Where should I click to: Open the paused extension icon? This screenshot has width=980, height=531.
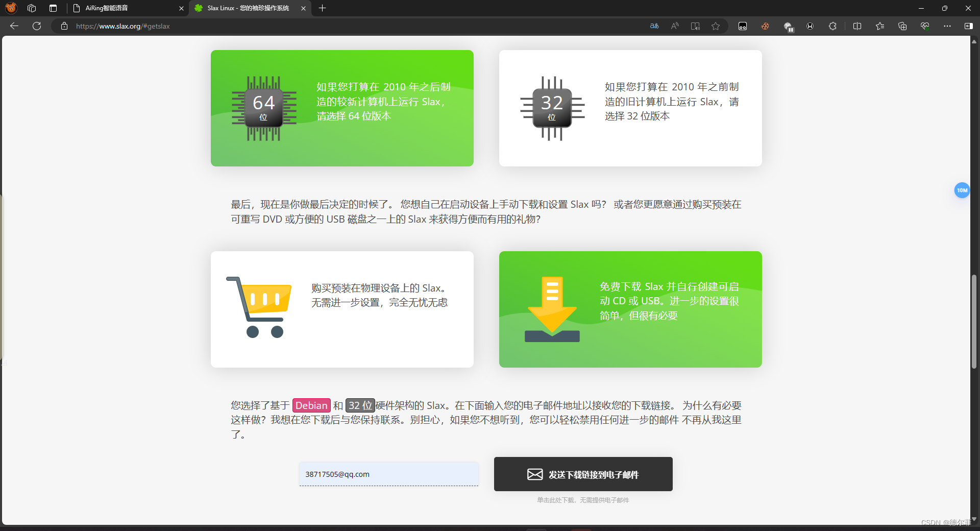click(x=788, y=27)
